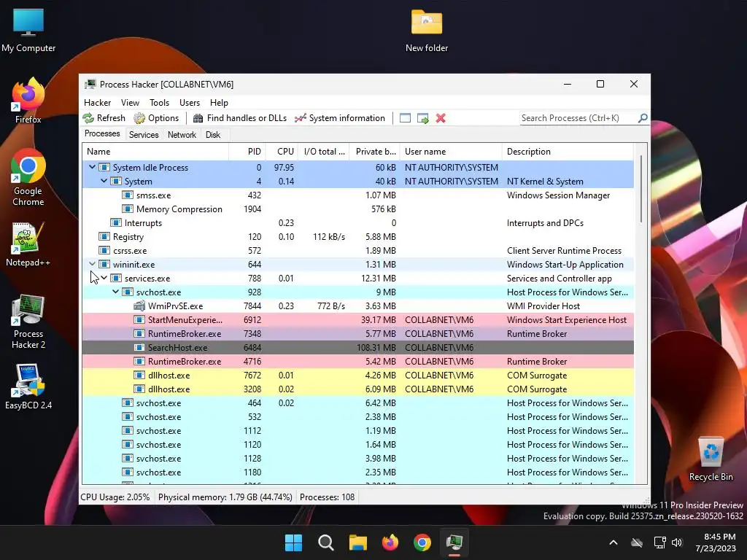Select the StartMenuExperie... process row
747x560 pixels.
(357, 319)
